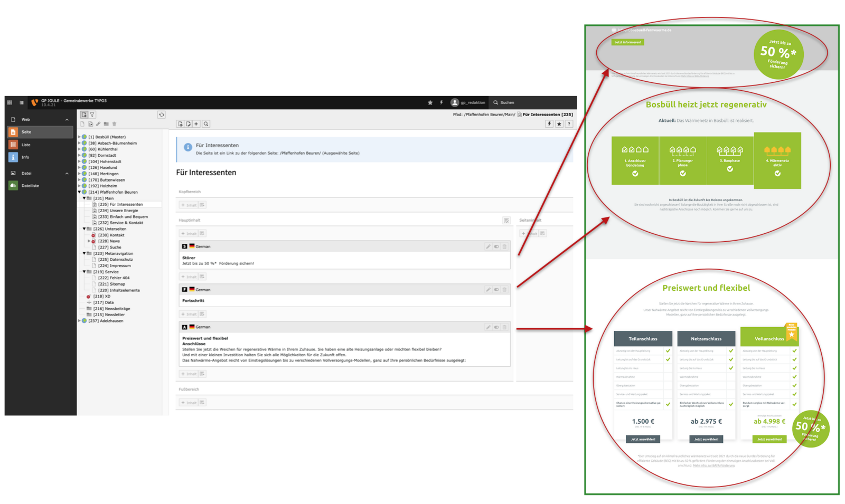Add Inhalt in the Kopfbereich column
The image size is (845, 504).
tap(189, 205)
